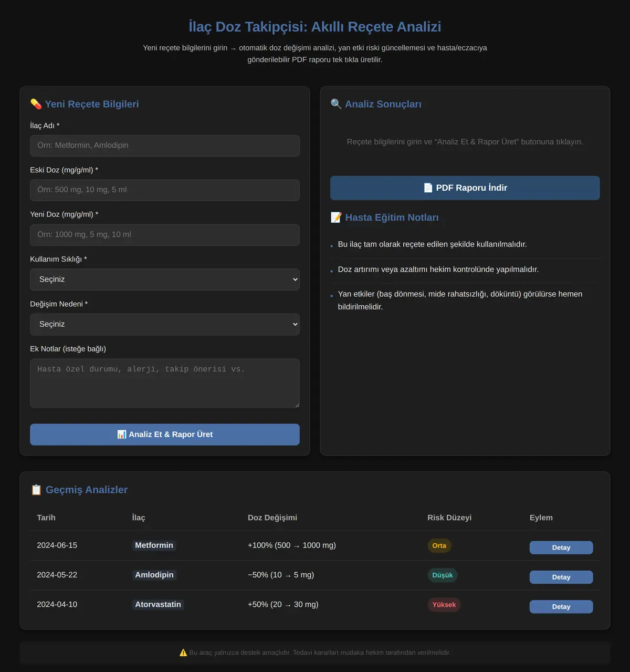Open the Değişim Nedeni dropdown

(x=165, y=325)
